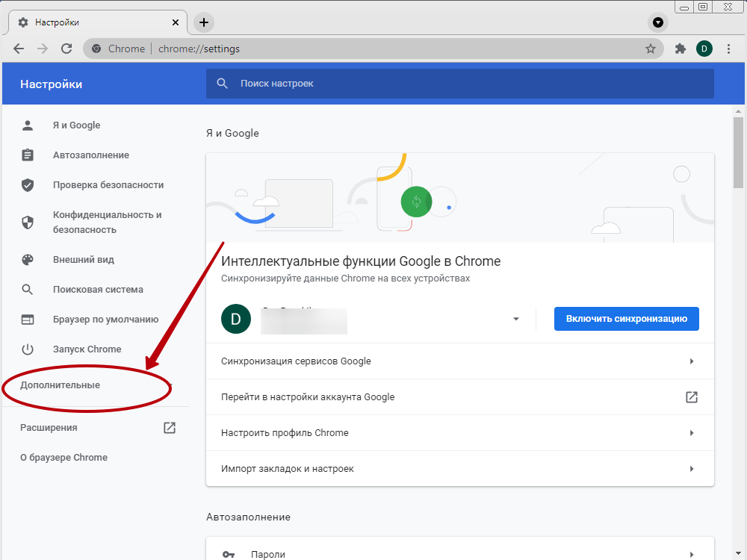747x560 pixels.
Task: Click the Включить синхронизацию button
Action: 626,319
